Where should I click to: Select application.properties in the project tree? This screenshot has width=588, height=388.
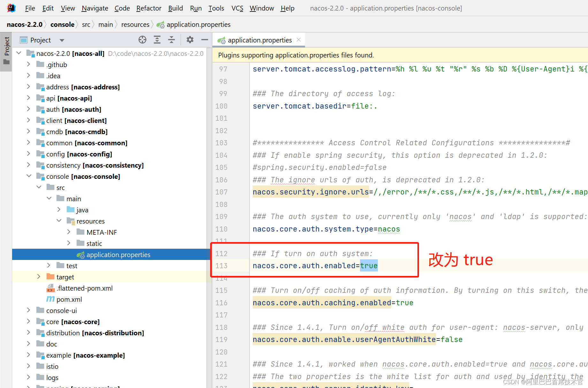coord(111,255)
